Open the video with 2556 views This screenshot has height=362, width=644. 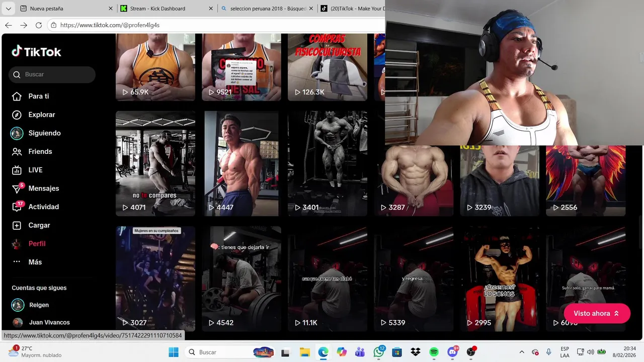(x=586, y=181)
